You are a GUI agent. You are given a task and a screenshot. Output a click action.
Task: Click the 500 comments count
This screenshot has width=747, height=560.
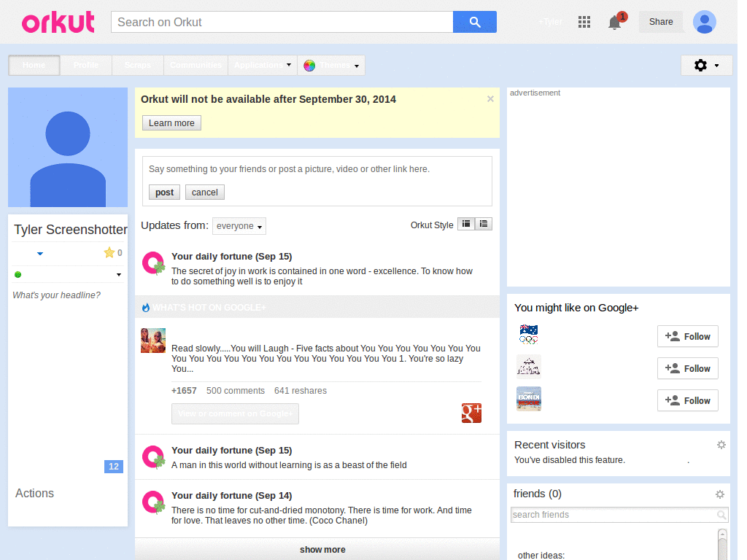coord(236,391)
